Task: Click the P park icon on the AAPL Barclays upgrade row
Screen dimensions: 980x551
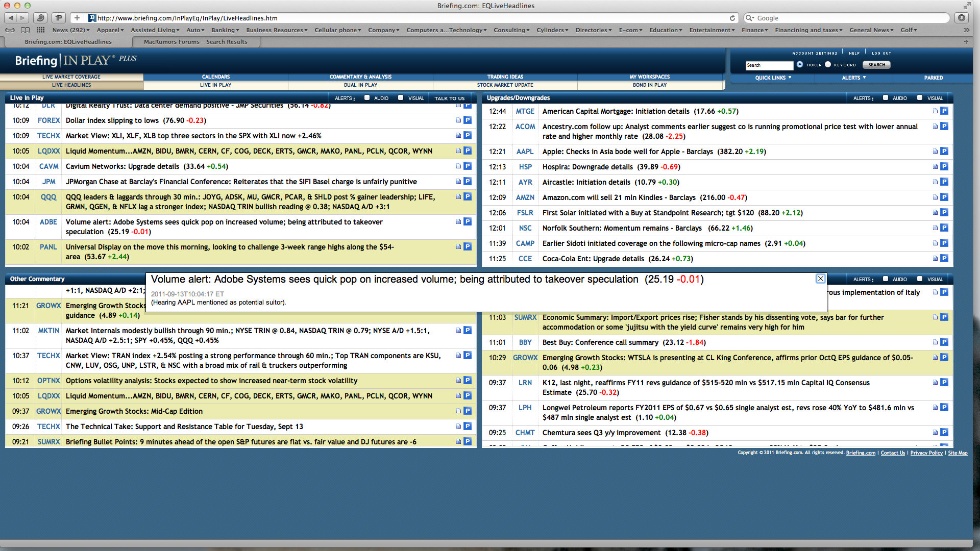Action: point(944,152)
